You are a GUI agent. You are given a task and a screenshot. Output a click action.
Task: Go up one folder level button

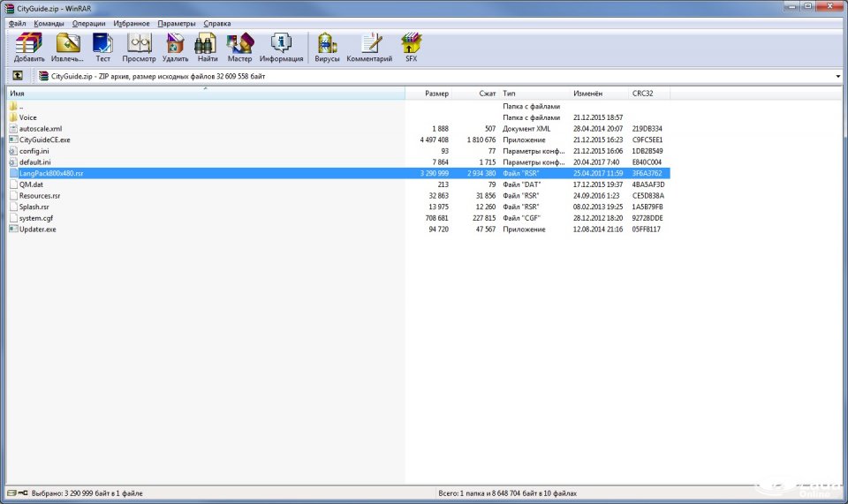pyautogui.click(x=17, y=76)
